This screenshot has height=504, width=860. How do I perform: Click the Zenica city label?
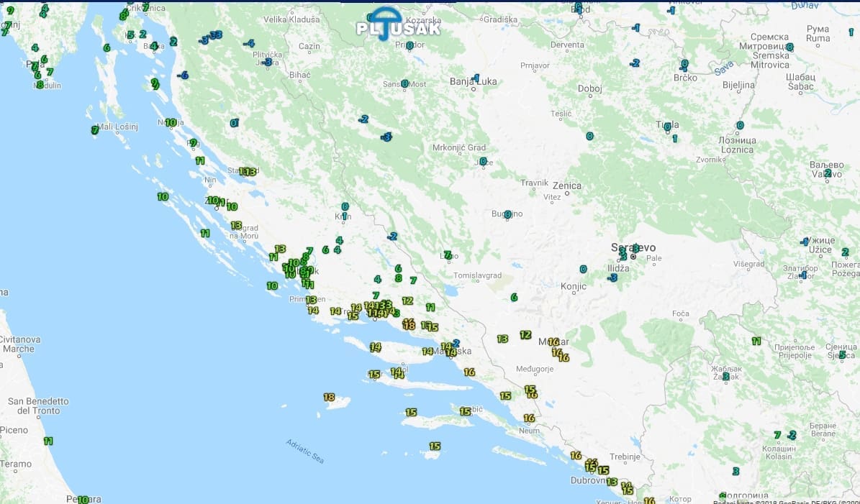[567, 186]
